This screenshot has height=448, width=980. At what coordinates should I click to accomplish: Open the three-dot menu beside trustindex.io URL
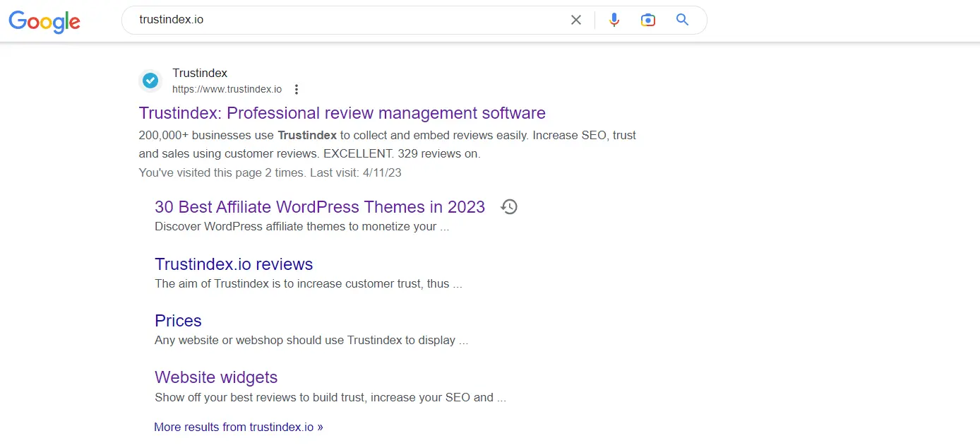point(297,89)
